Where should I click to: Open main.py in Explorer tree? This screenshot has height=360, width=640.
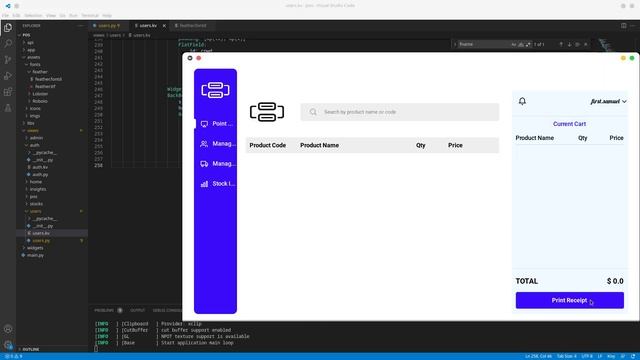pos(35,255)
